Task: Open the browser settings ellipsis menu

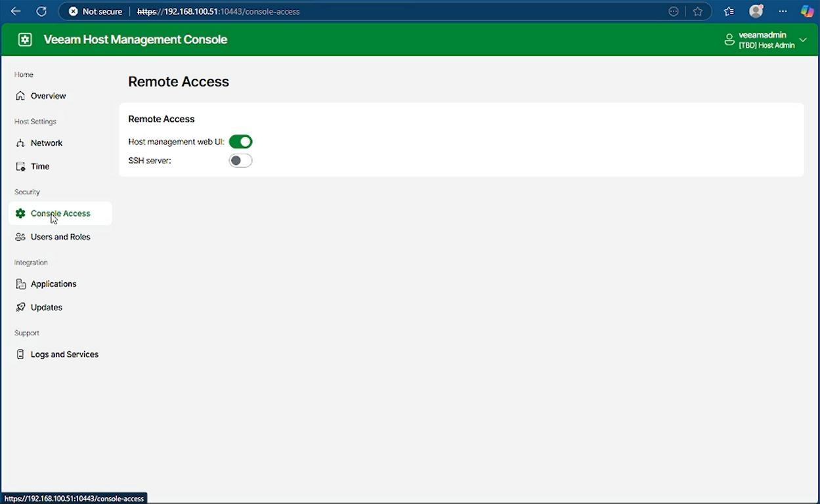Action: point(783,11)
